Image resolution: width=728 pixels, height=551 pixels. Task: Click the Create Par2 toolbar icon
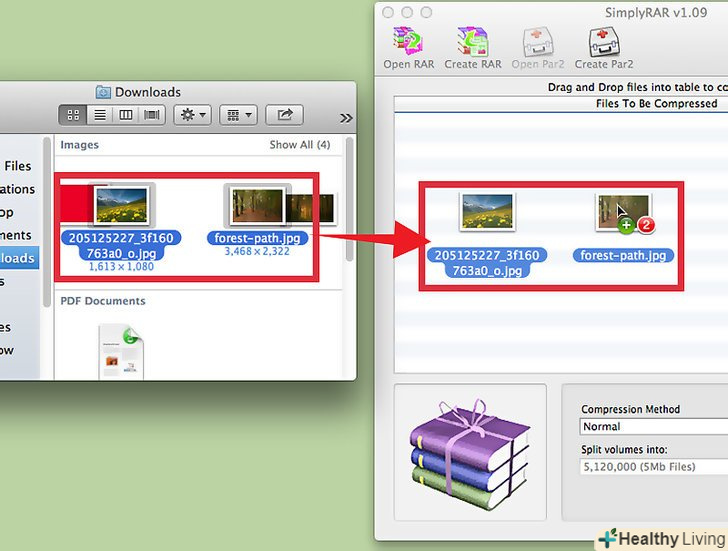(604, 48)
